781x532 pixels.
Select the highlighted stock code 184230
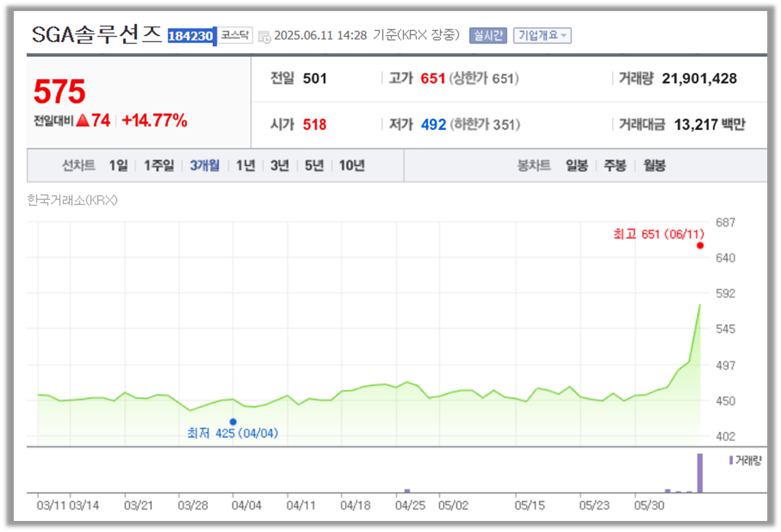tap(191, 36)
